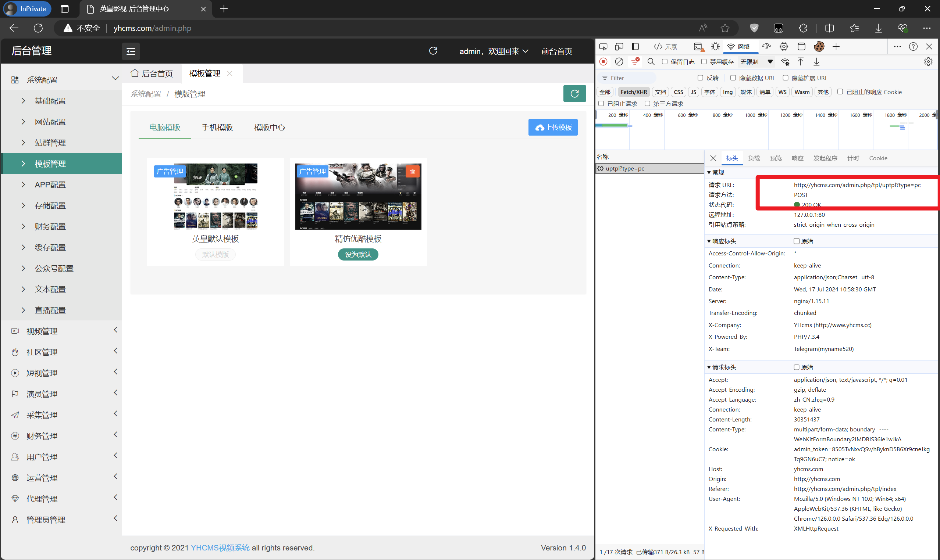
Task: Toggle 反转 filter checkbox
Action: tap(700, 78)
